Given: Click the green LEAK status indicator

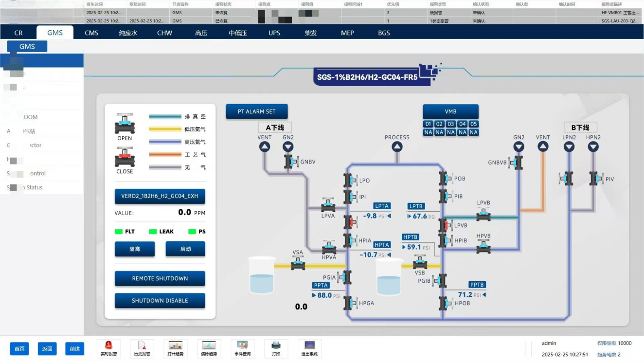Looking at the screenshot, I should tap(154, 232).
